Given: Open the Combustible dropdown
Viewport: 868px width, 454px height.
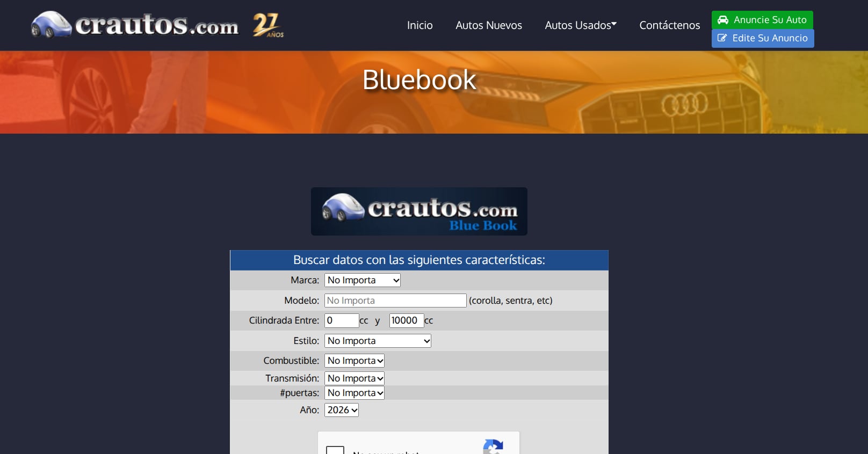Looking at the screenshot, I should click(x=355, y=361).
